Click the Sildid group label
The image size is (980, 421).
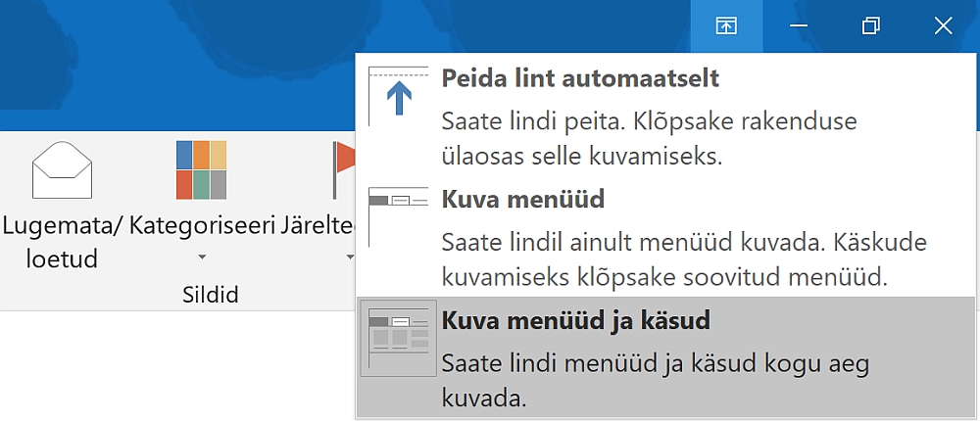211,295
